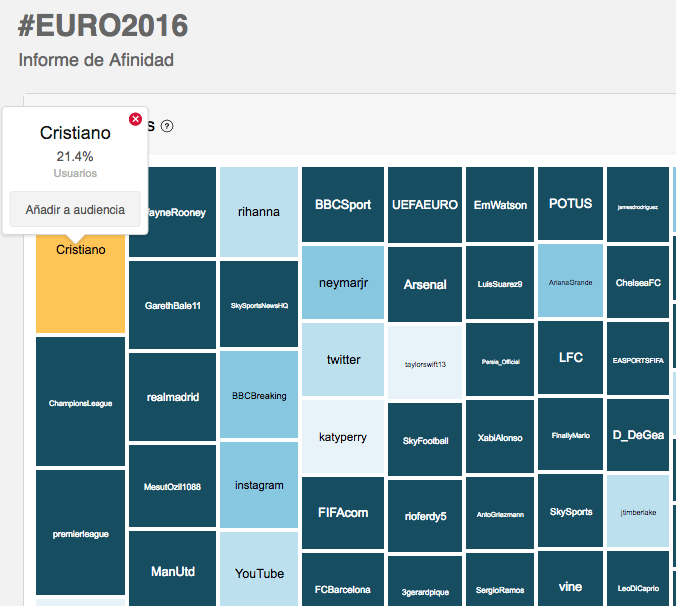The image size is (676, 606).
Task: Click the SkySports tile
Action: tap(570, 511)
